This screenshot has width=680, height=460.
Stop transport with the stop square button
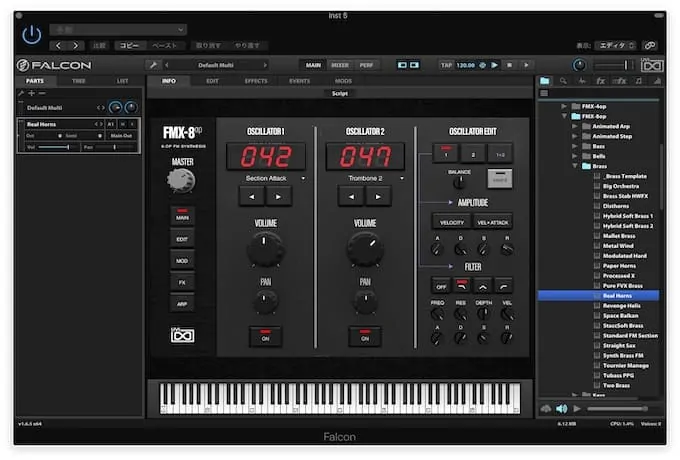click(510, 65)
